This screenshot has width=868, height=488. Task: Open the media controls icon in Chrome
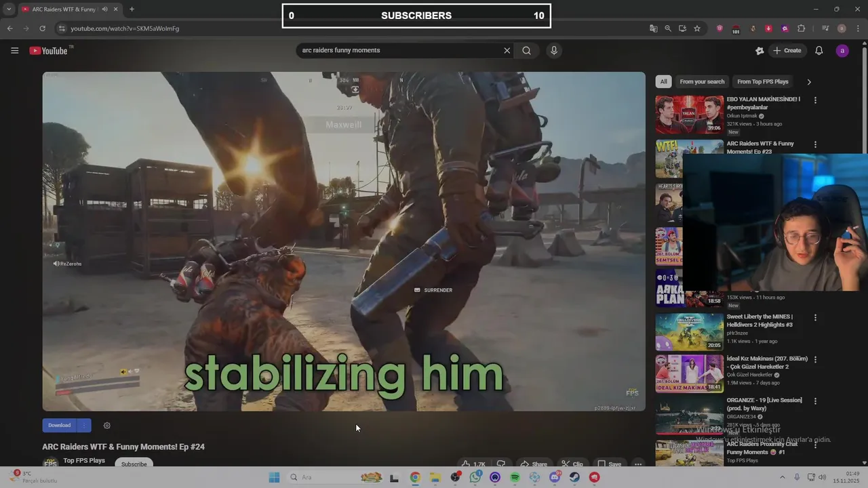coord(825,28)
